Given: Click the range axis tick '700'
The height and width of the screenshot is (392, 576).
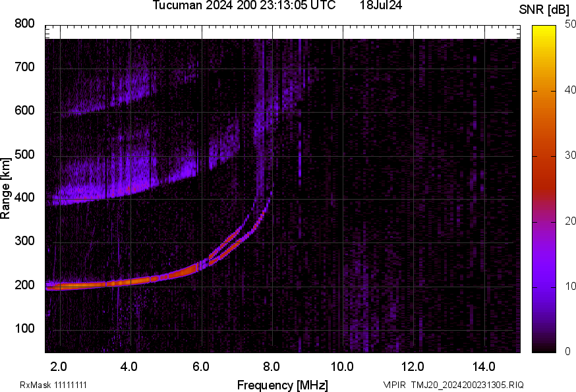Looking at the screenshot, I should [24, 67].
